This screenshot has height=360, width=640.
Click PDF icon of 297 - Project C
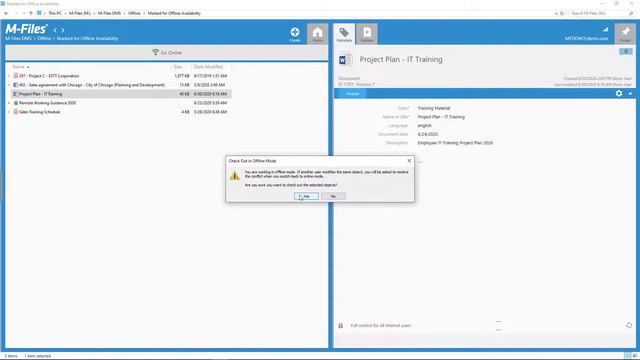pyautogui.click(x=16, y=76)
